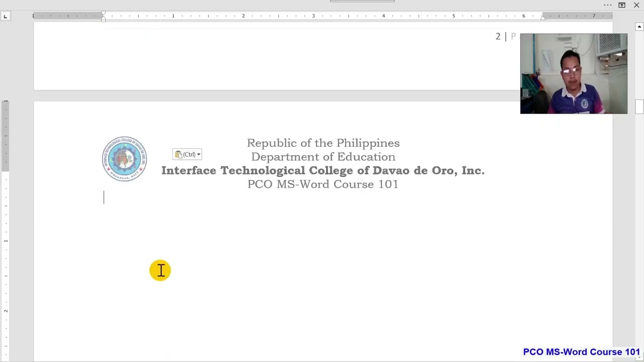This screenshot has height=362, width=644.
Task: Click the vertical scrollbar thumb
Action: pos(639,107)
